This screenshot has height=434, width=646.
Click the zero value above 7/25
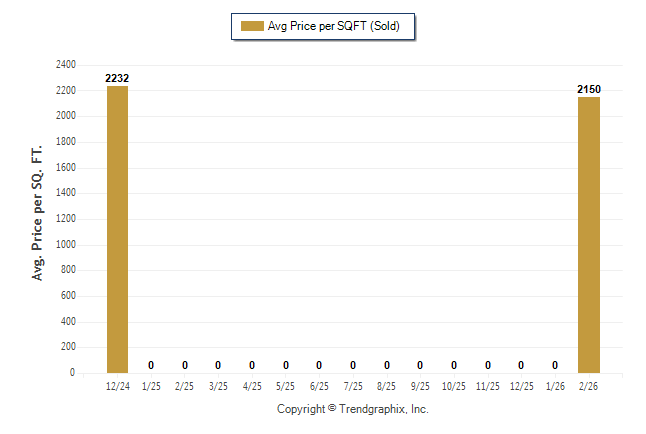[x=353, y=365]
